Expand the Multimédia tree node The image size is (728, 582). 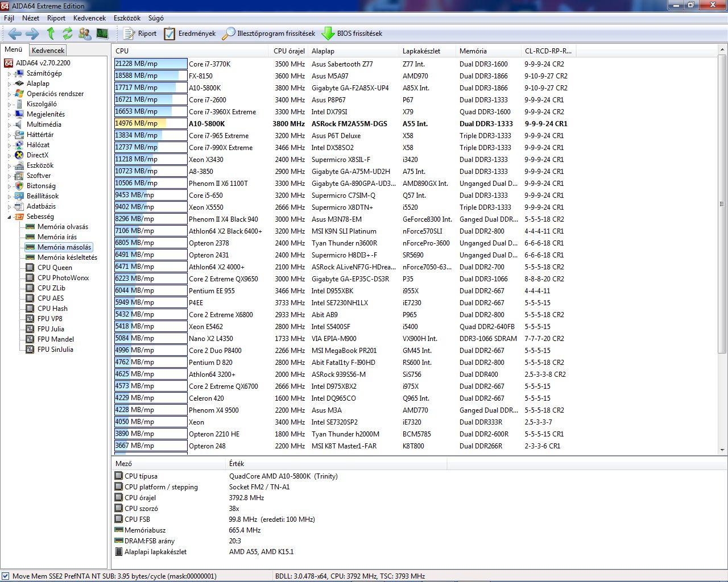[9, 125]
